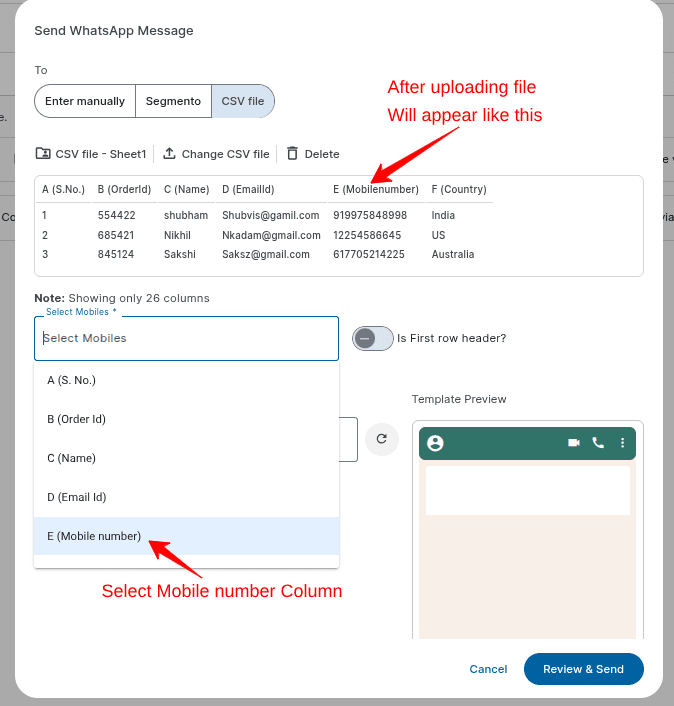Click inside the Select Mobiles combo box
The image size is (674, 706).
[186, 338]
